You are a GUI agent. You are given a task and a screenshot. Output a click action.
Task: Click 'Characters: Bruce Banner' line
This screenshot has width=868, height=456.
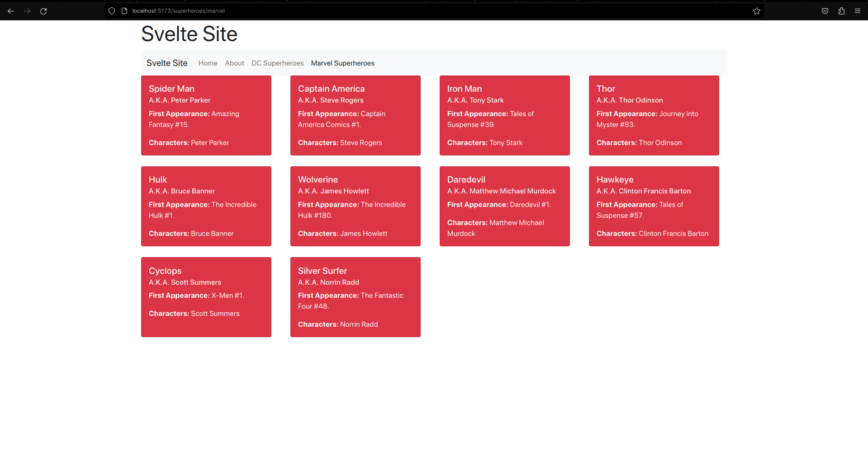(191, 234)
